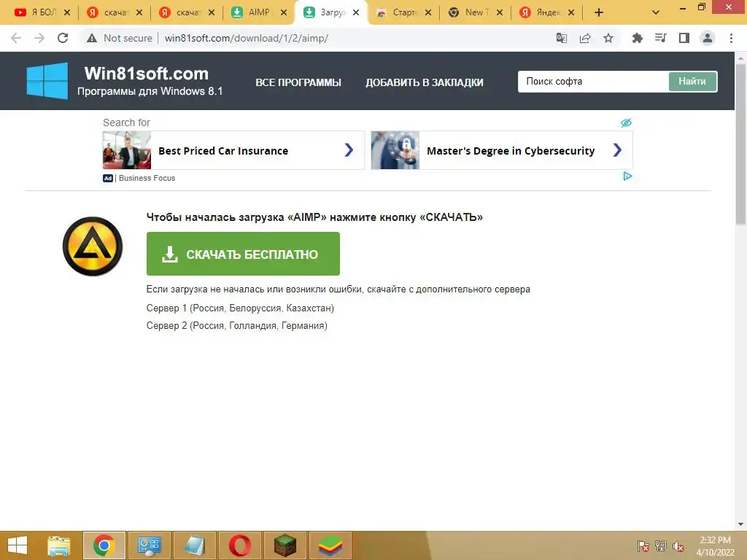747x560 pixels.
Task: Focus the Поиск софта search field
Action: click(x=593, y=82)
